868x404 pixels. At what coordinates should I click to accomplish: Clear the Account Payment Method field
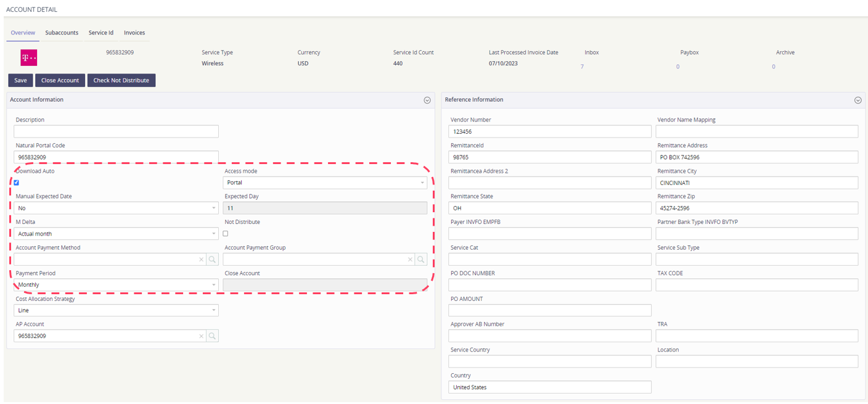[201, 260]
